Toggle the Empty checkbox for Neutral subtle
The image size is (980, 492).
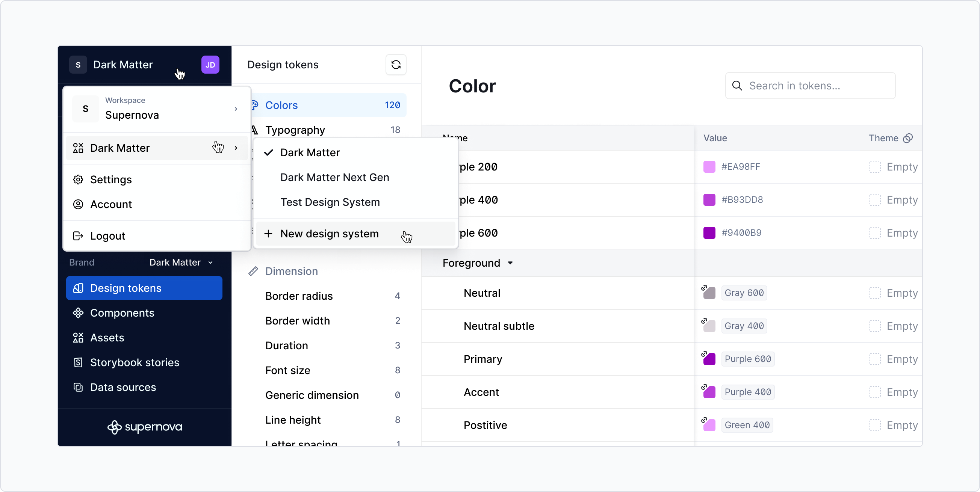tap(875, 326)
